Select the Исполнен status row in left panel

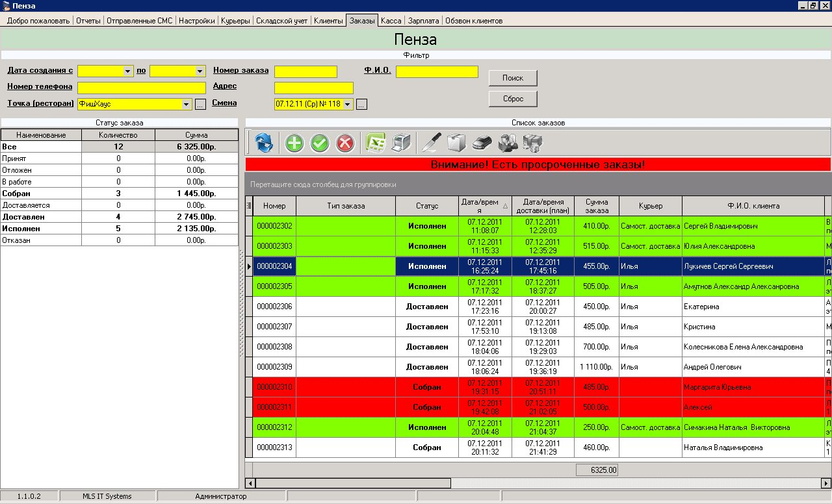(x=120, y=229)
